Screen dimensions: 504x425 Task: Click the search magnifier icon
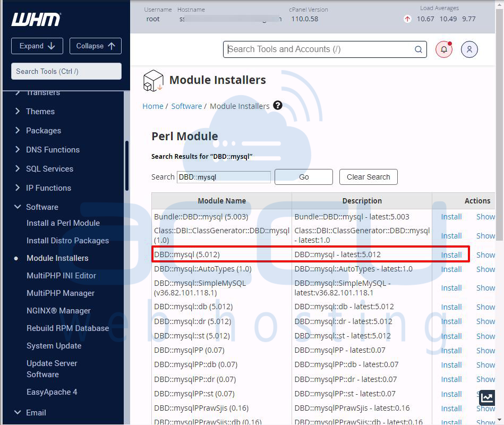click(x=418, y=49)
